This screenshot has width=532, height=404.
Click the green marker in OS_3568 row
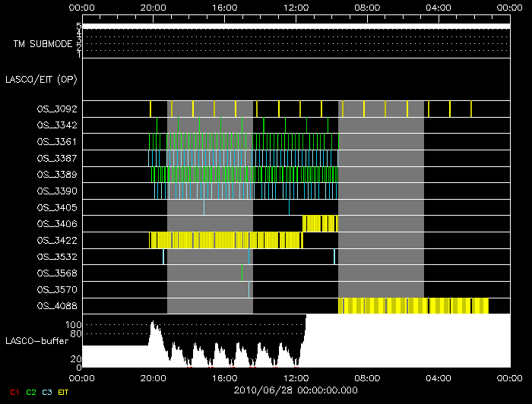tap(242, 272)
